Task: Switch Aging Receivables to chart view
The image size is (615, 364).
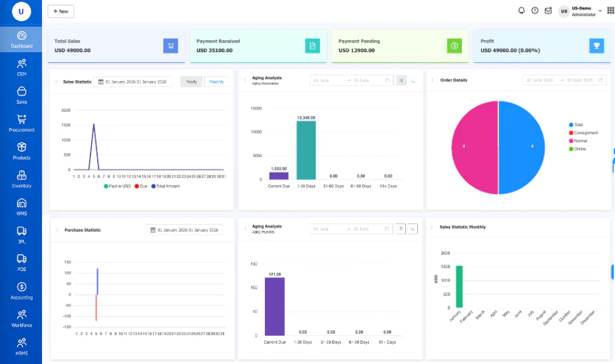Action: coord(413,80)
